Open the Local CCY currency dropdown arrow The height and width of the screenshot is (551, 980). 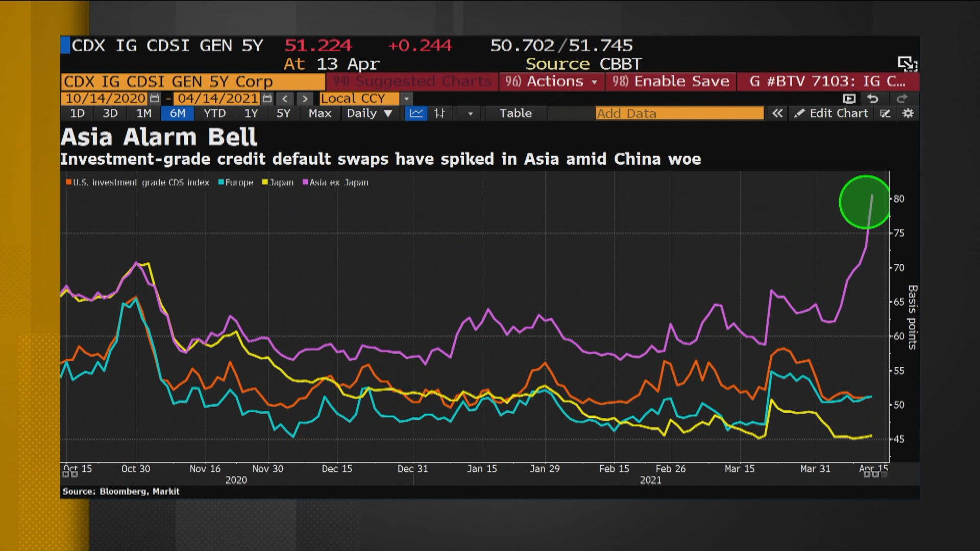point(406,98)
